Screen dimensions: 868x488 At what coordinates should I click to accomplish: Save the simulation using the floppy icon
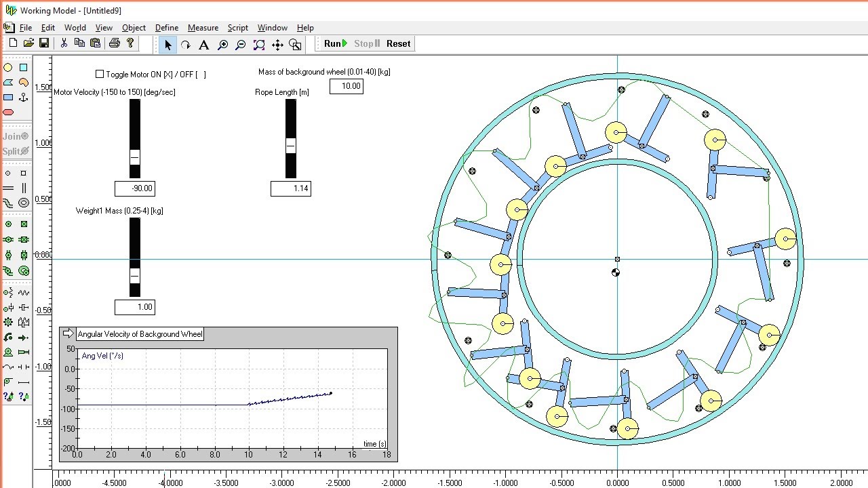(x=44, y=43)
